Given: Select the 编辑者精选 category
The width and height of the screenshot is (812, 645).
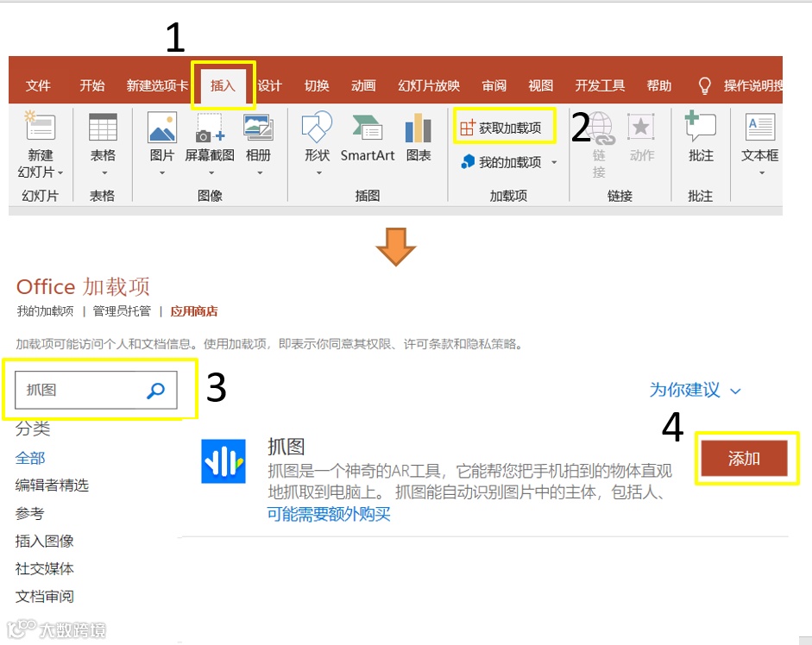Looking at the screenshot, I should click(52, 485).
